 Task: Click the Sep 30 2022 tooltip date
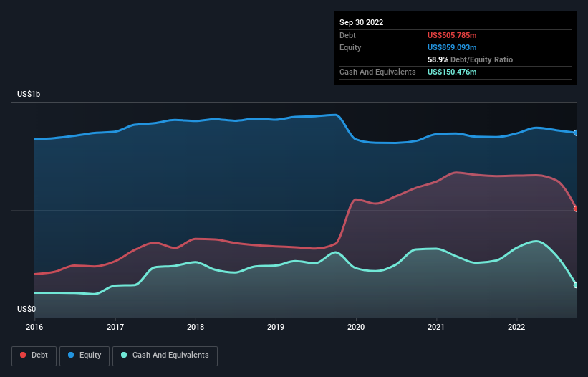(x=361, y=22)
